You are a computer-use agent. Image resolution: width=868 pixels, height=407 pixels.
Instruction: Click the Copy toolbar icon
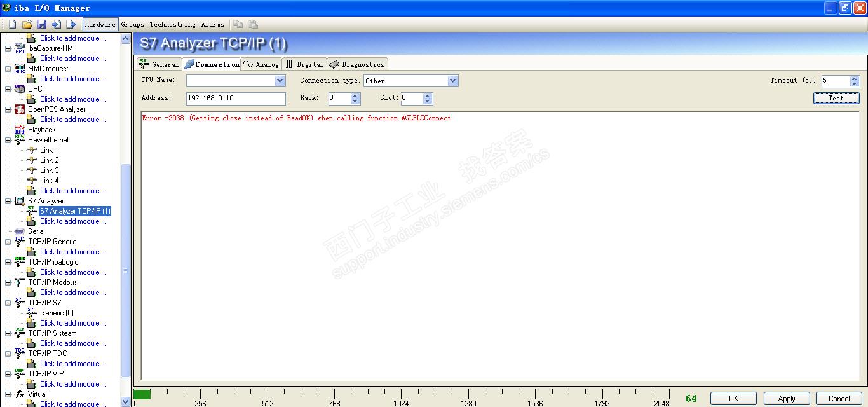238,24
